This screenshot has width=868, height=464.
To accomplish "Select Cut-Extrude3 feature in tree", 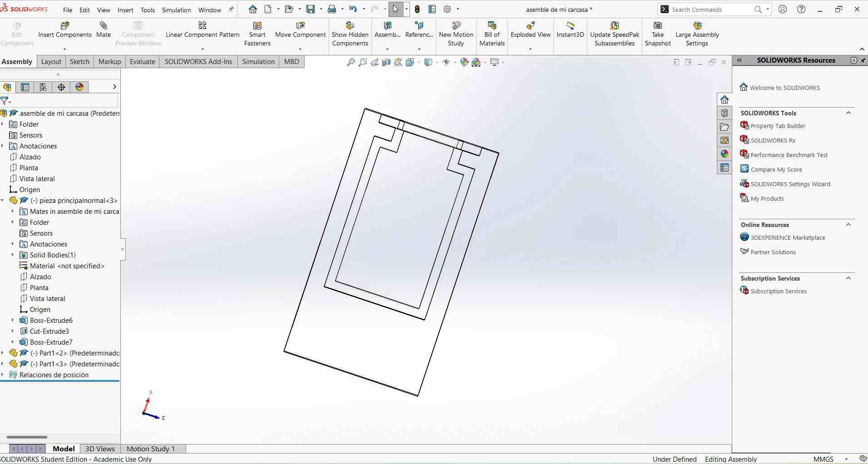I will pos(49,331).
